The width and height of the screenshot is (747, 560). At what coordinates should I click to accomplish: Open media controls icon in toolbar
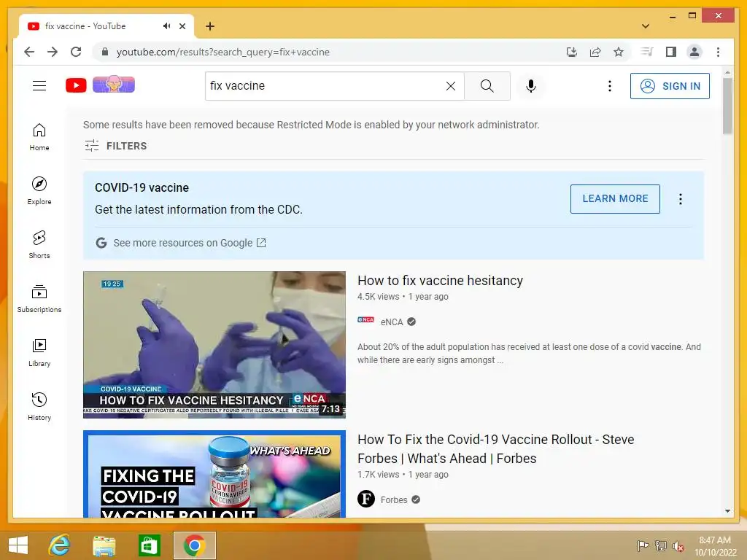pyautogui.click(x=646, y=52)
